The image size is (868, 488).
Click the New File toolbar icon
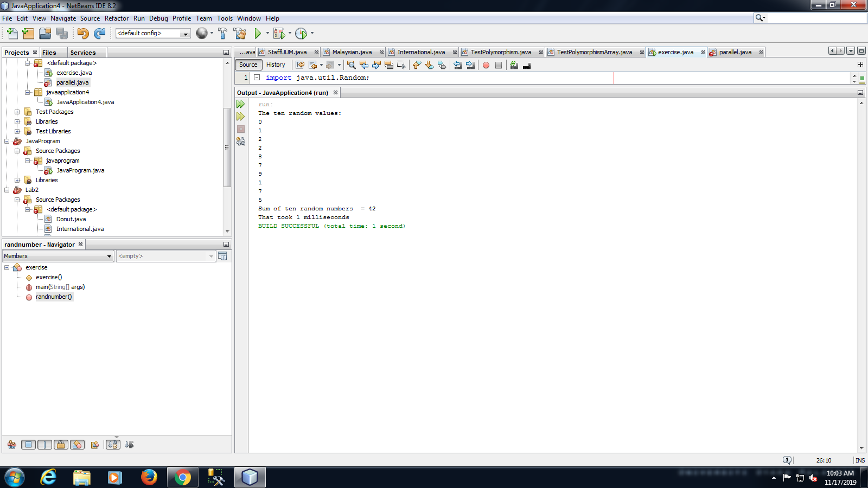click(x=12, y=34)
